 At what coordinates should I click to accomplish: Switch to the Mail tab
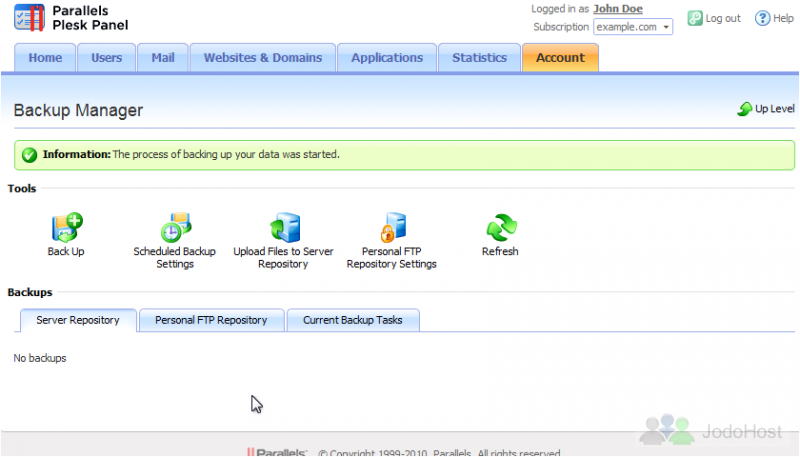[163, 58]
